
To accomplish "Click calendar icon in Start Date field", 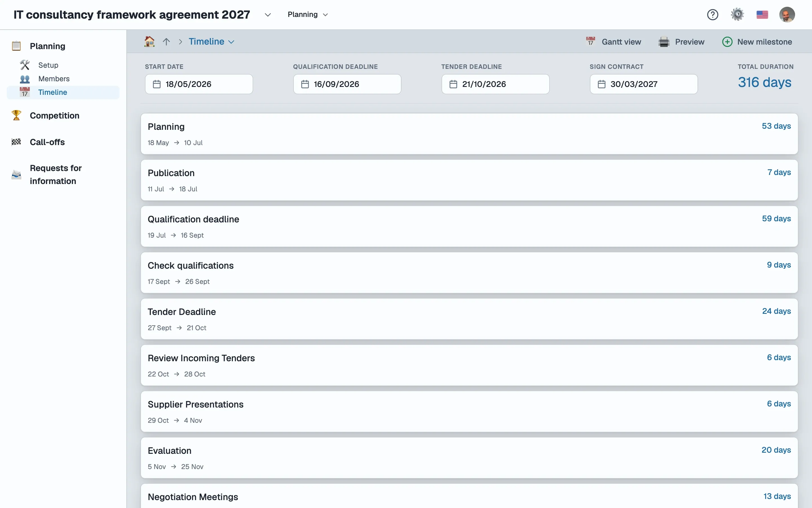I will coord(157,84).
